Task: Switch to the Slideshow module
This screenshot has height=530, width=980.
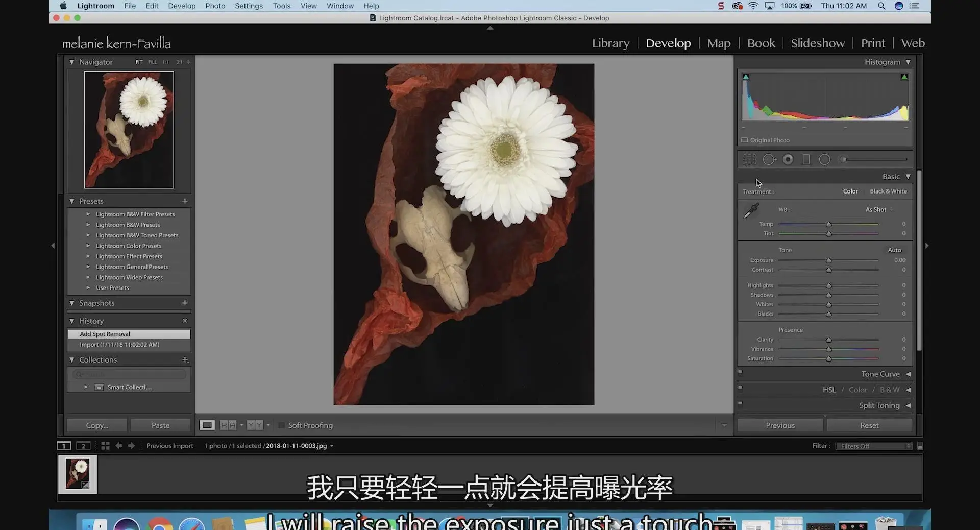Action: 818,43
